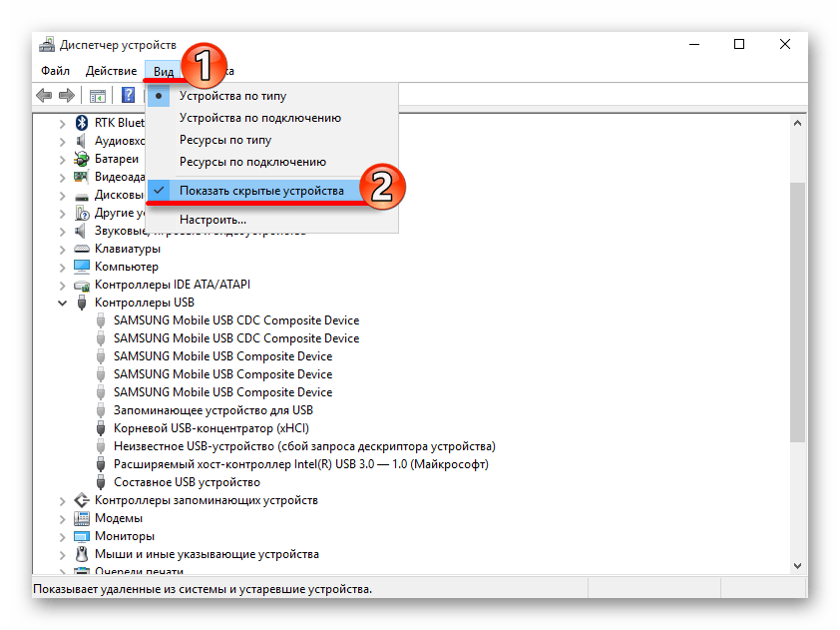The width and height of the screenshot is (840, 630).
Task: Expand the Модемы node
Action: coord(62,519)
